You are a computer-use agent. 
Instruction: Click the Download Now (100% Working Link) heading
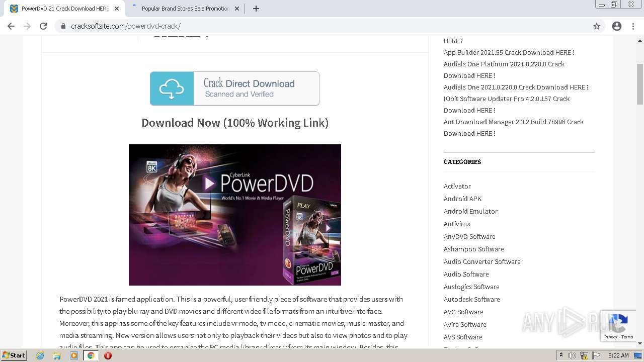235,123
